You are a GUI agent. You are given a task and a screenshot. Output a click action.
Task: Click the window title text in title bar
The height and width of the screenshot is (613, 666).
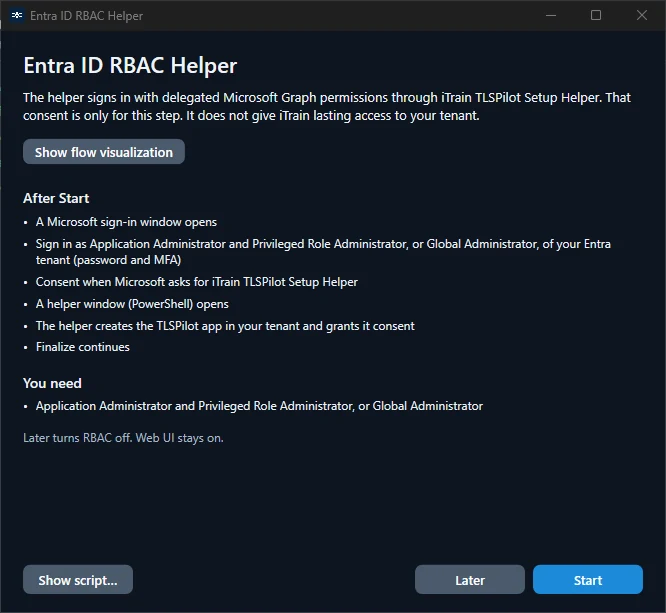[x=86, y=16]
